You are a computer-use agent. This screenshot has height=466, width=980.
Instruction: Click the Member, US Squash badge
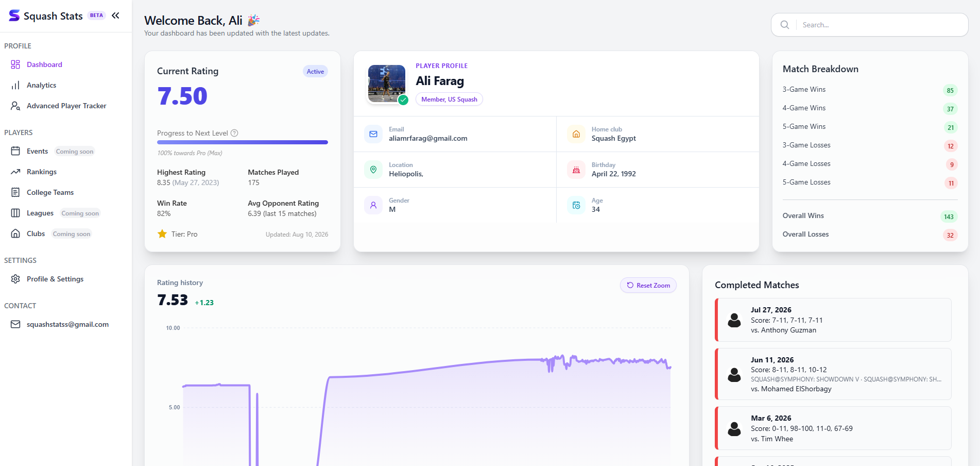tap(449, 99)
